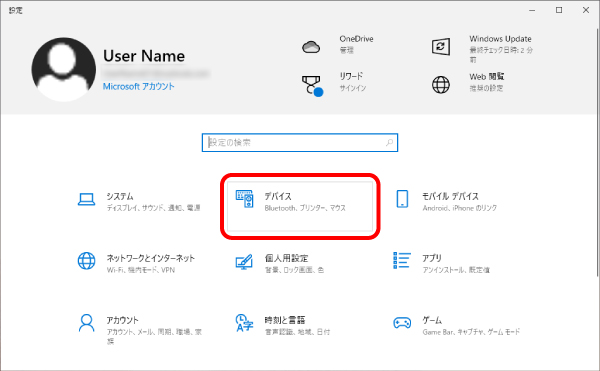Select the デバイス category title
The height and width of the screenshot is (371, 600).
[x=278, y=196]
